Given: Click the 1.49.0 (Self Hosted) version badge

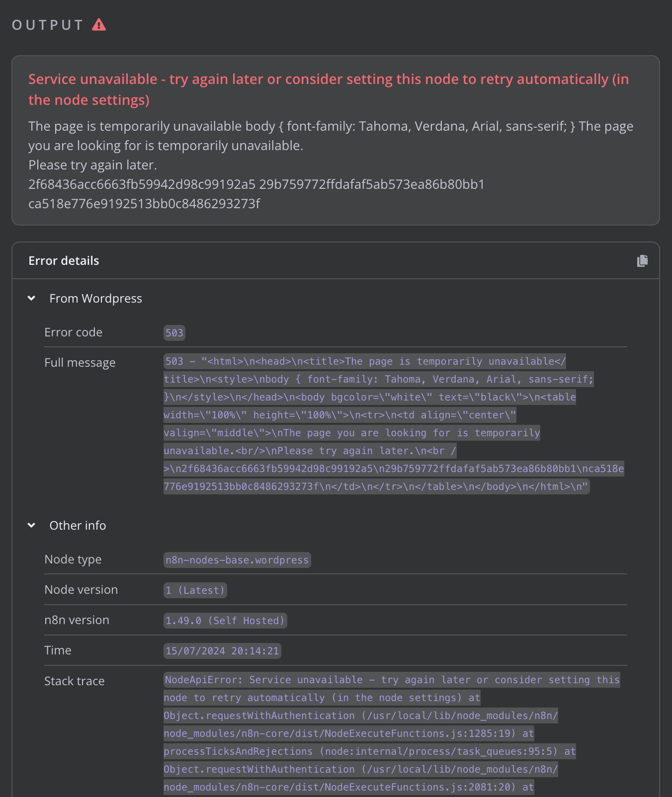Looking at the screenshot, I should (x=225, y=620).
